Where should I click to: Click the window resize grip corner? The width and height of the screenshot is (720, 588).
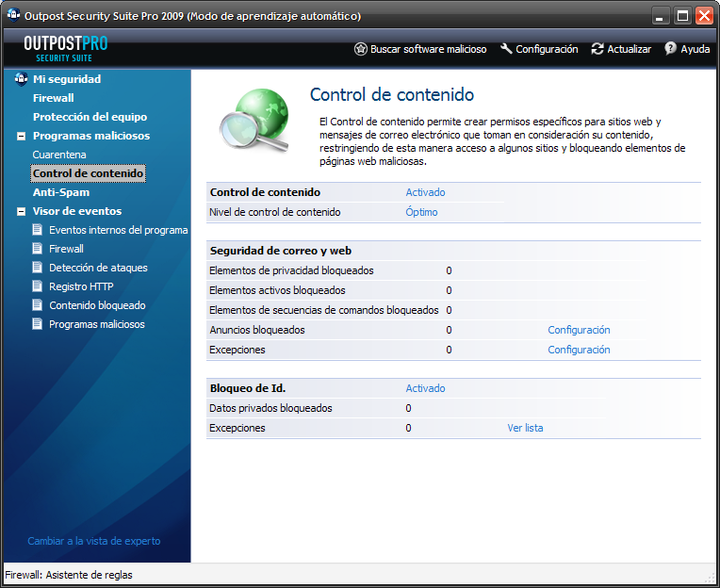click(x=710, y=578)
